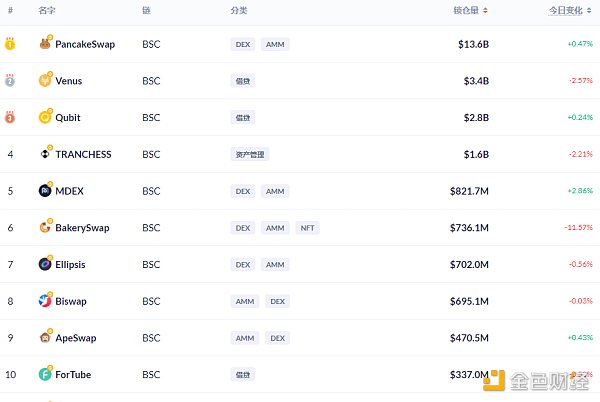The height and width of the screenshot is (402, 600).
Task: Click the Qubit project icon
Action: pyautogui.click(x=45, y=117)
